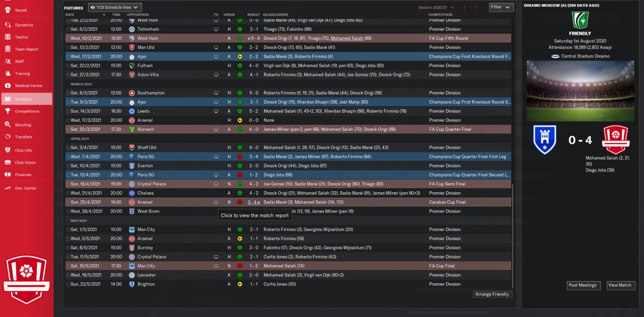Open the Staff section
This screenshot has width=644, height=317.
coord(26,61)
